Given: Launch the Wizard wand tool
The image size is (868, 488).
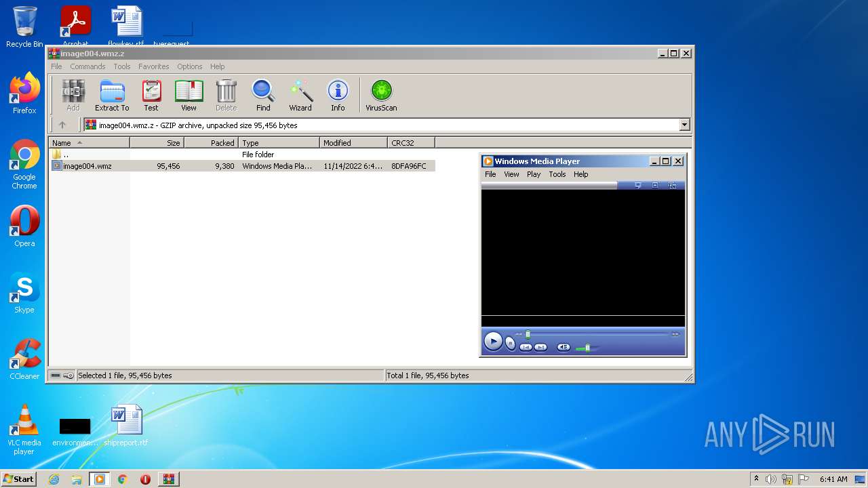Looking at the screenshot, I should [x=300, y=96].
